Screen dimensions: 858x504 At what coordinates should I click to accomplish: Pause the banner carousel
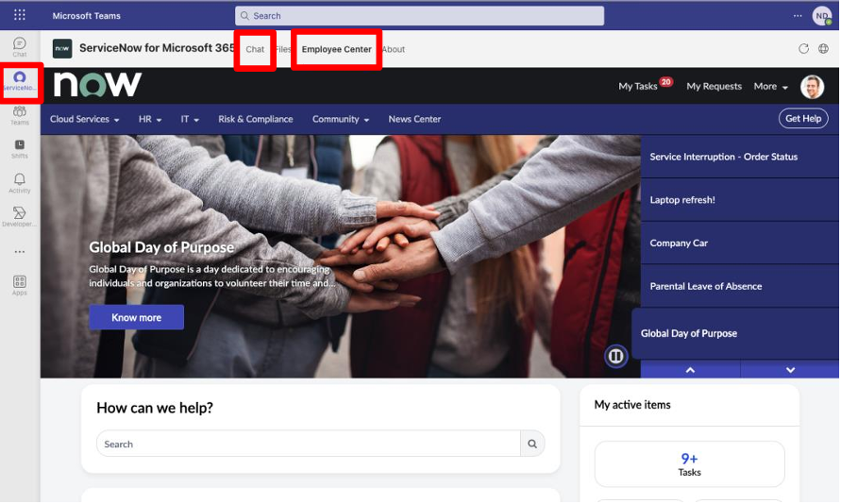tap(615, 356)
